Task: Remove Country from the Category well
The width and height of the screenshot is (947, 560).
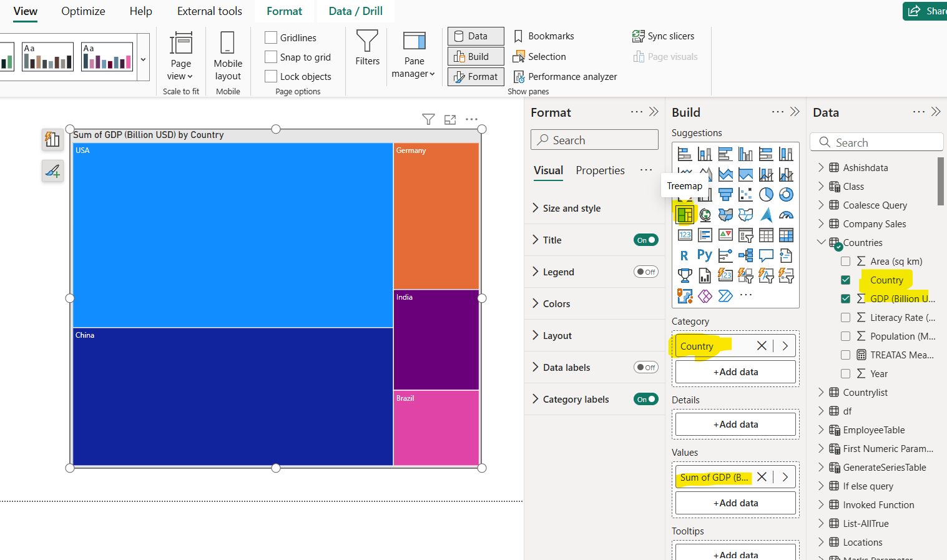Action: coord(761,345)
